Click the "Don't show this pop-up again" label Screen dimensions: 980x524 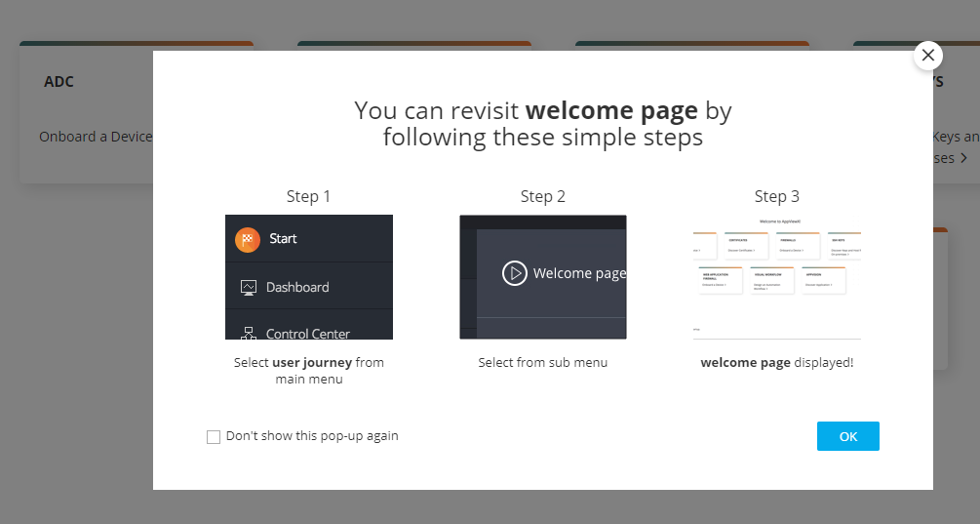click(312, 436)
